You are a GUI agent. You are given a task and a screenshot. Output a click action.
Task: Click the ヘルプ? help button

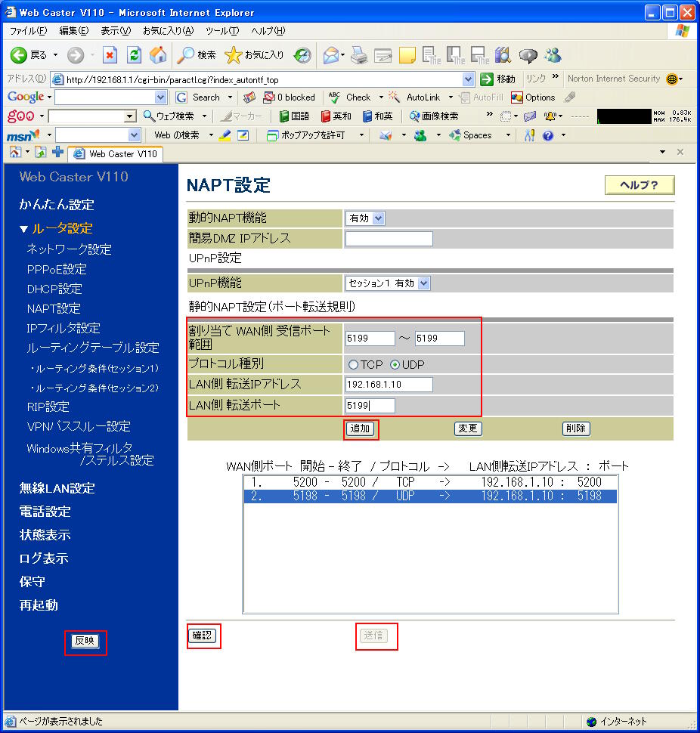[640, 184]
